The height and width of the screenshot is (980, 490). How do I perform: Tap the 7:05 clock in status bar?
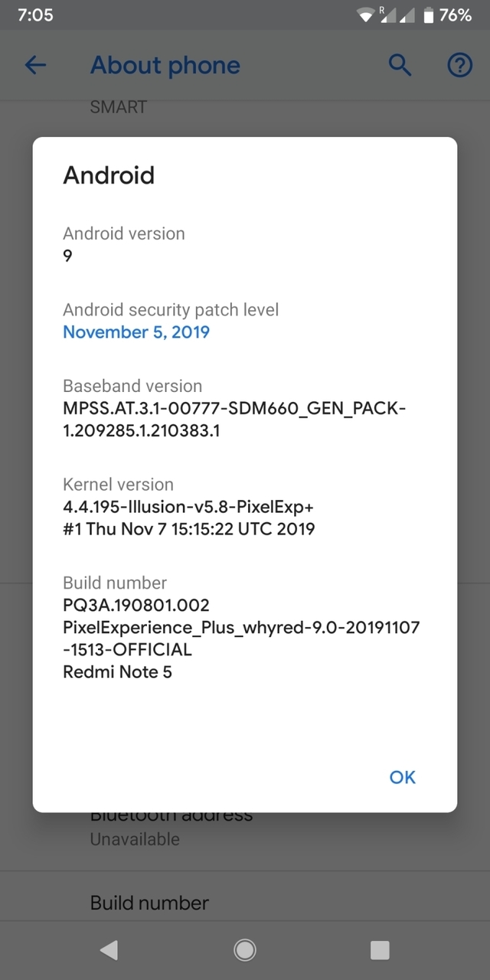pyautogui.click(x=35, y=15)
